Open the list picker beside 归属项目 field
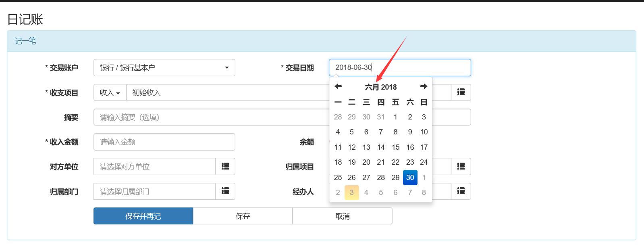Screen dimensions: 644x245 [x=461, y=166]
